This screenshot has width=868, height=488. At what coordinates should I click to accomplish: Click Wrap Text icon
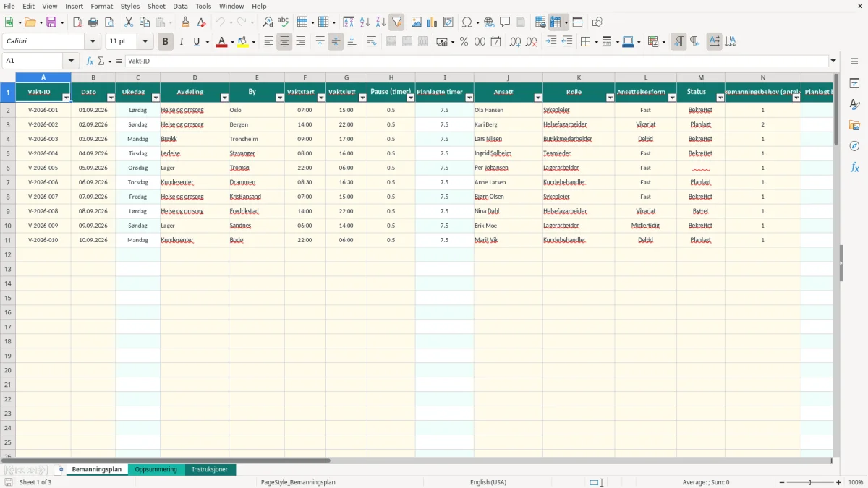coord(372,42)
